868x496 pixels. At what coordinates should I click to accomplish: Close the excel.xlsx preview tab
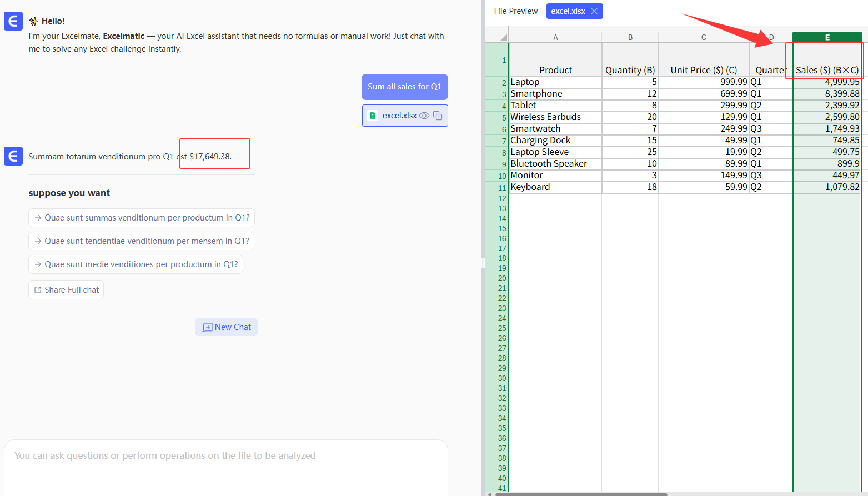click(x=594, y=11)
